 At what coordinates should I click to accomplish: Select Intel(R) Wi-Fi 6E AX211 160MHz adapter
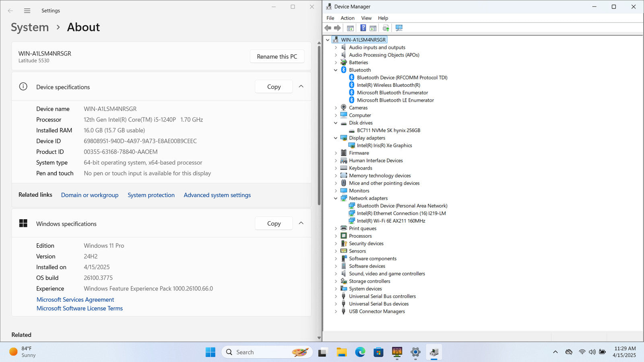pos(391,221)
